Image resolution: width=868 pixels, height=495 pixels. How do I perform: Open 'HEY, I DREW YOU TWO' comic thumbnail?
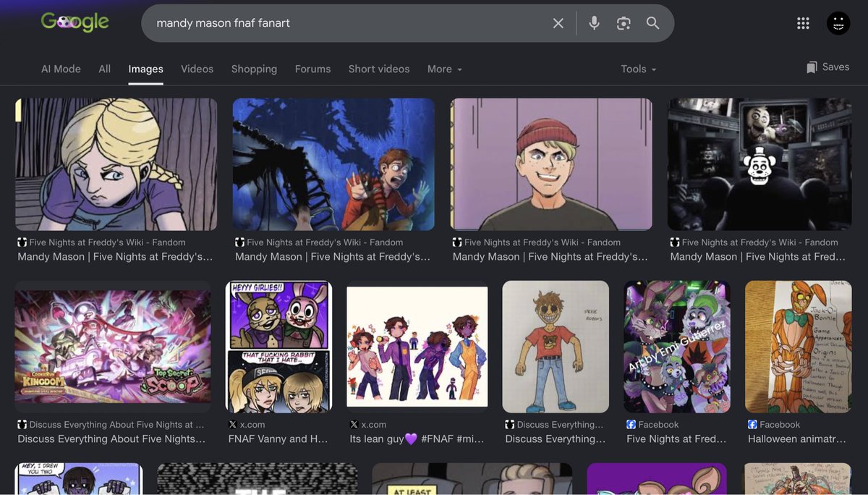[x=79, y=479]
